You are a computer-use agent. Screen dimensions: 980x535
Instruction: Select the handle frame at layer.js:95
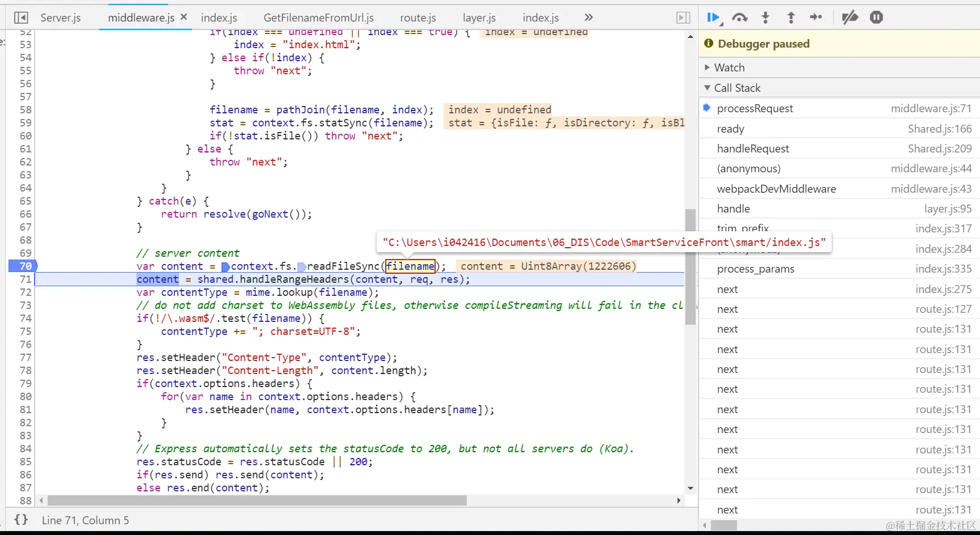tap(839, 209)
